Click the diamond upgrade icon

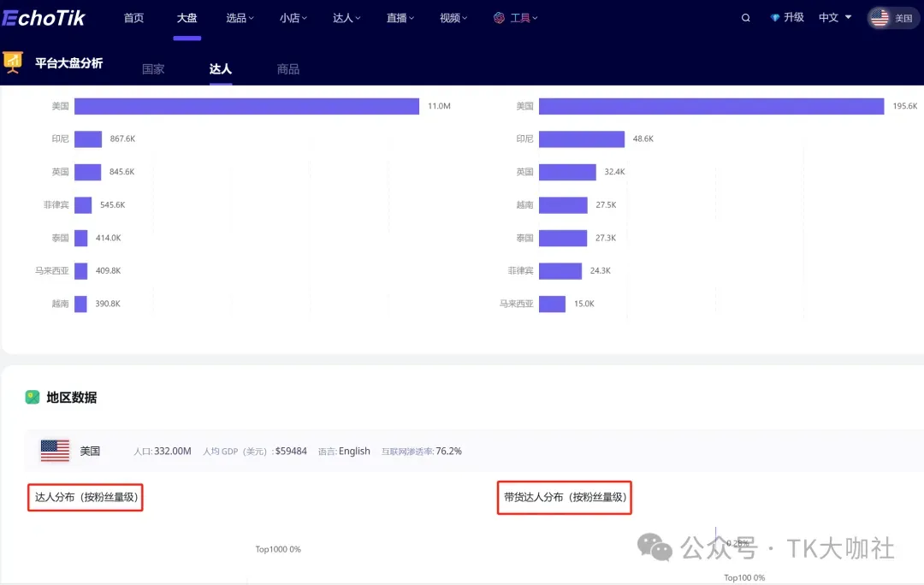774,18
